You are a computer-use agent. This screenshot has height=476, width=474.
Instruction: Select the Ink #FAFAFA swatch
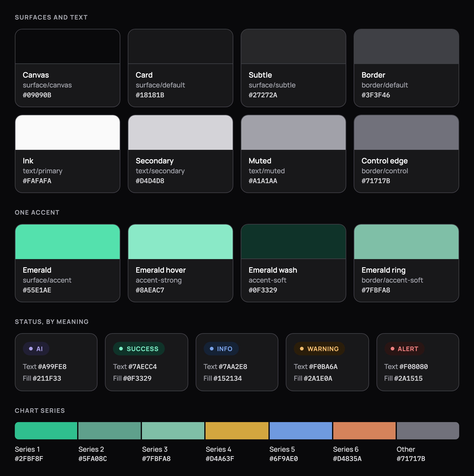tap(67, 133)
